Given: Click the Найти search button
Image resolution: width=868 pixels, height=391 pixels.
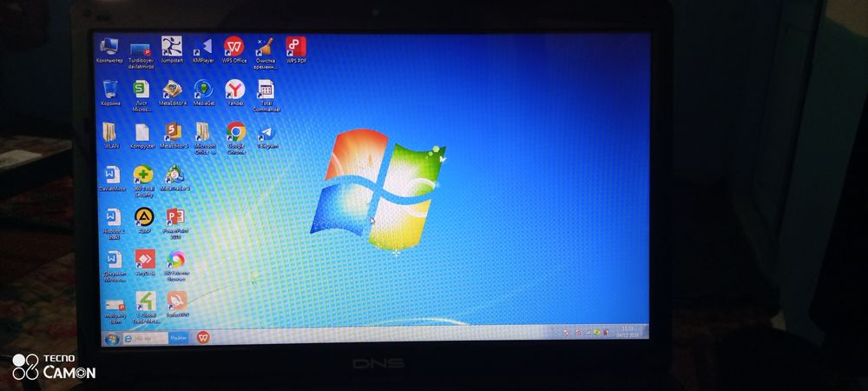Looking at the screenshot, I should (178, 337).
